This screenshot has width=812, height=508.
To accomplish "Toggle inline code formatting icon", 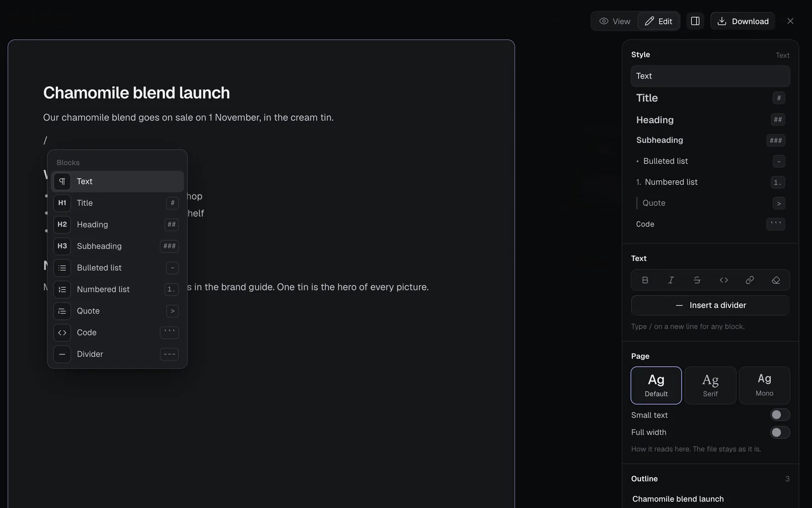I will [724, 280].
